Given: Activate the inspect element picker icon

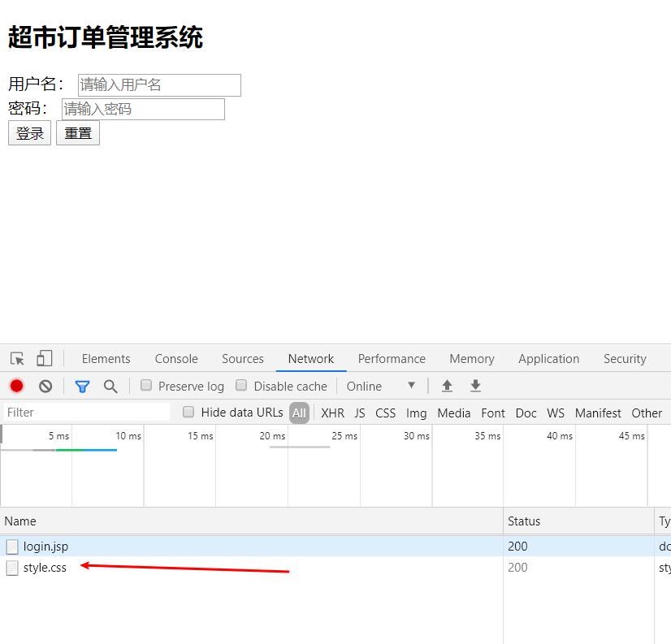Looking at the screenshot, I should (x=18, y=358).
